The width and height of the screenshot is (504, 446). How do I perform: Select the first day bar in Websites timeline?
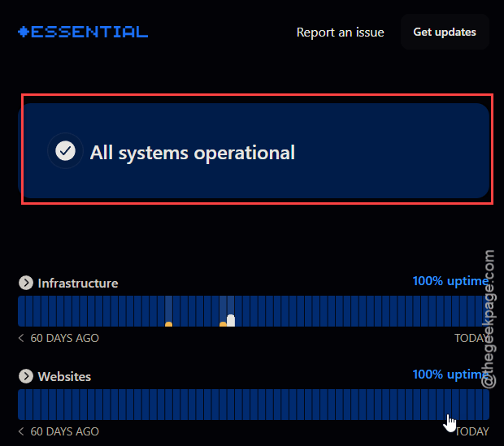[21, 405]
